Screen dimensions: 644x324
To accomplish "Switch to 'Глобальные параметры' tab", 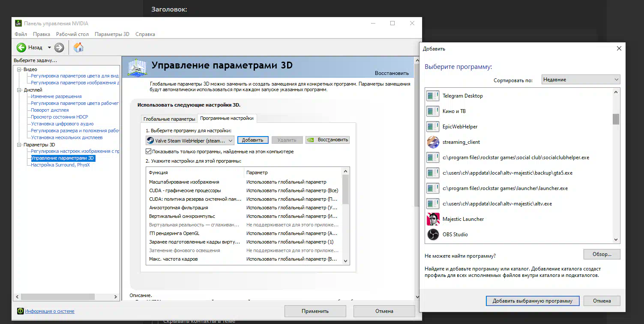I will (169, 119).
